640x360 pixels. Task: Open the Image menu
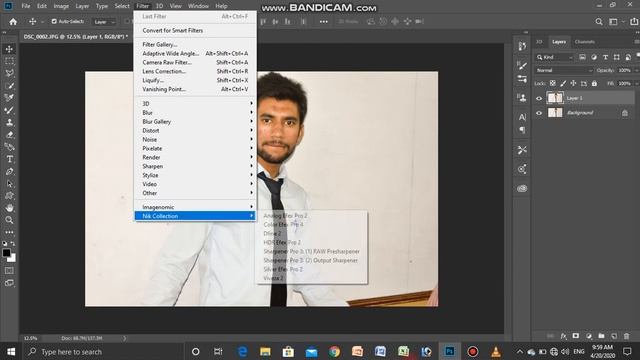(x=61, y=6)
